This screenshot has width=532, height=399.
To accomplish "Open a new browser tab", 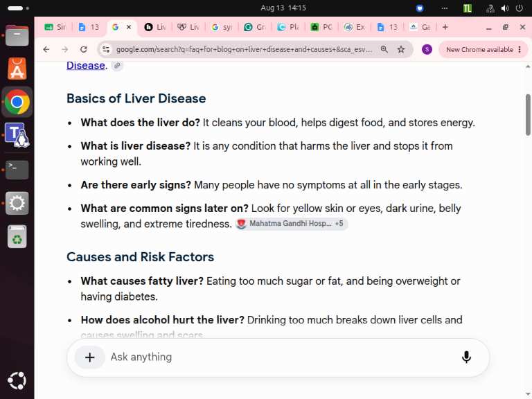I will (x=445, y=27).
